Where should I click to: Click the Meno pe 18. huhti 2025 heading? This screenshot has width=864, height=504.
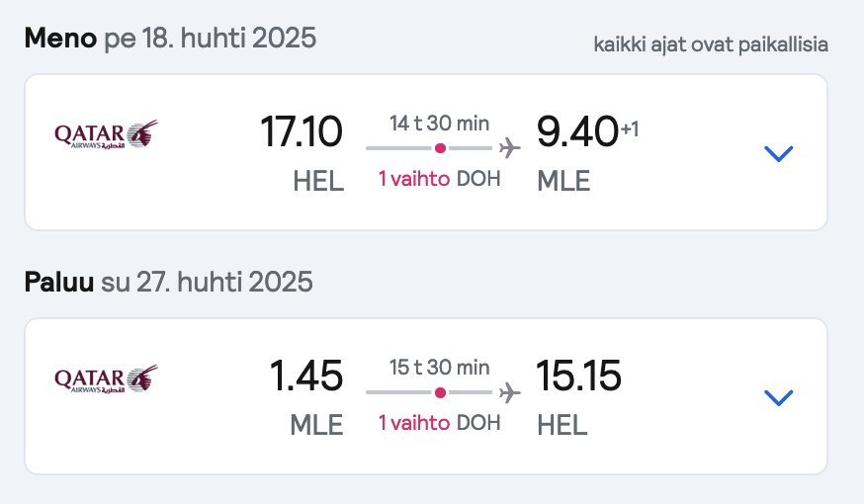[x=170, y=38]
